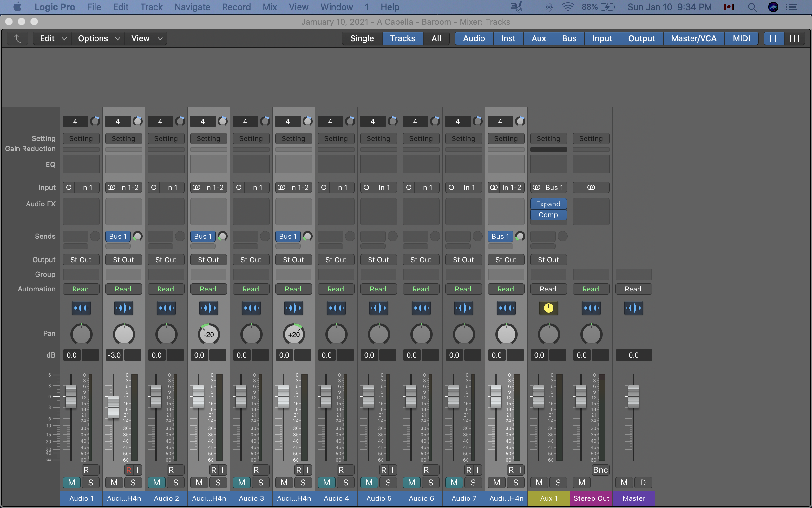
Task: Toggle Master/VCA filter button
Action: [x=694, y=38]
